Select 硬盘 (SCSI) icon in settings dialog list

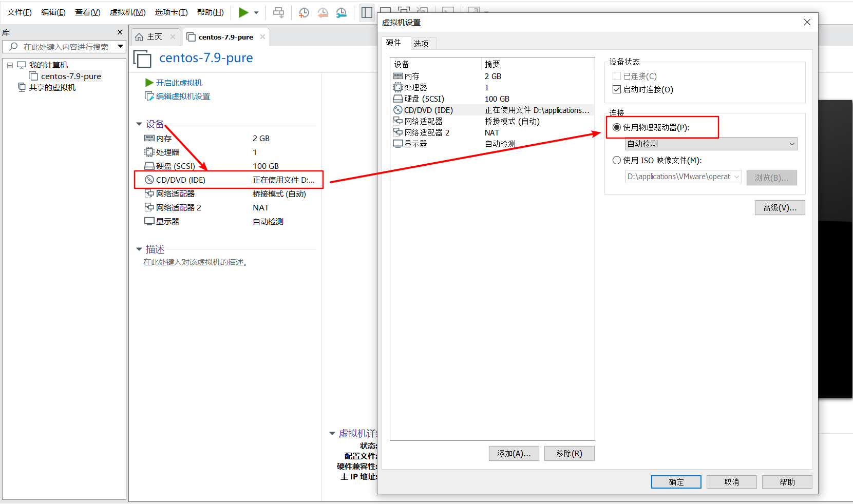398,99
